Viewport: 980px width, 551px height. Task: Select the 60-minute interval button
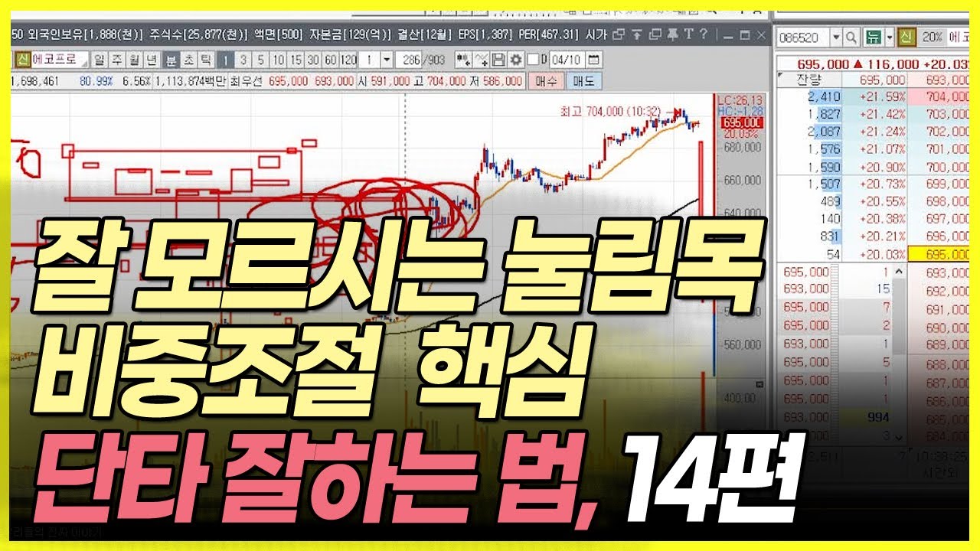(331, 60)
